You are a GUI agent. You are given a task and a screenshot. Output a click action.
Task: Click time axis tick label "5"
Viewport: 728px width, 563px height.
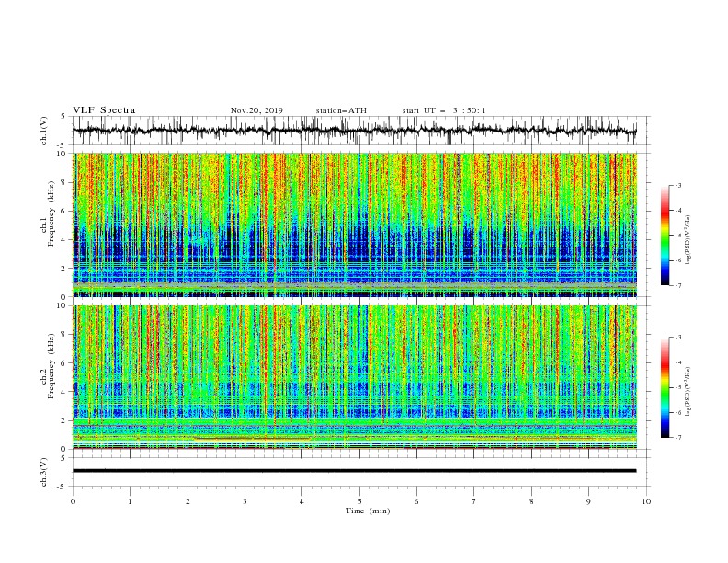(359, 501)
